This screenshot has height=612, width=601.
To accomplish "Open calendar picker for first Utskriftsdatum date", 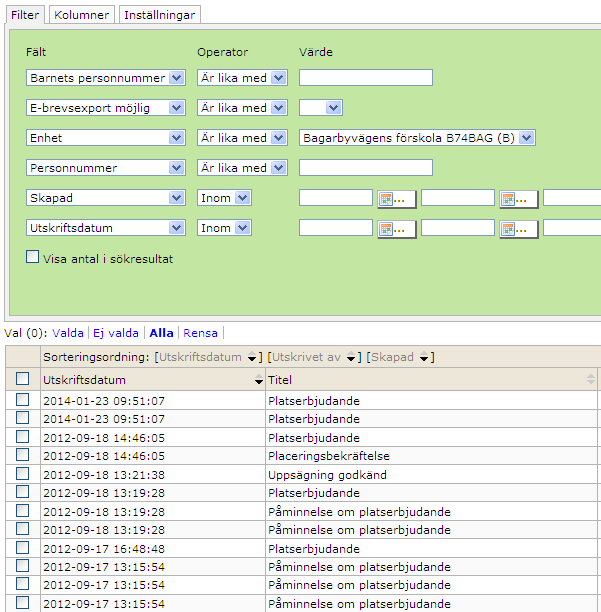I will click(x=397, y=229).
